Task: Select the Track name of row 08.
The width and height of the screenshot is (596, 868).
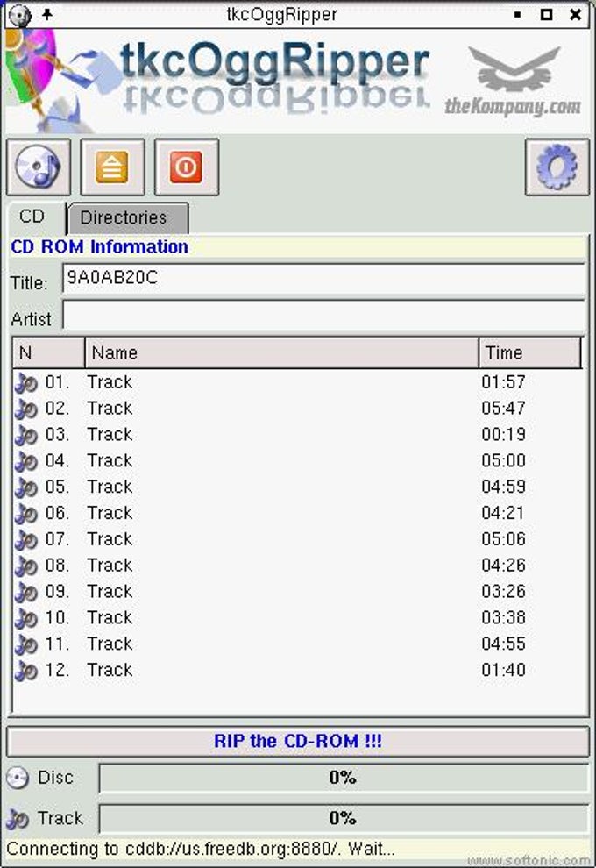Action: (110, 566)
